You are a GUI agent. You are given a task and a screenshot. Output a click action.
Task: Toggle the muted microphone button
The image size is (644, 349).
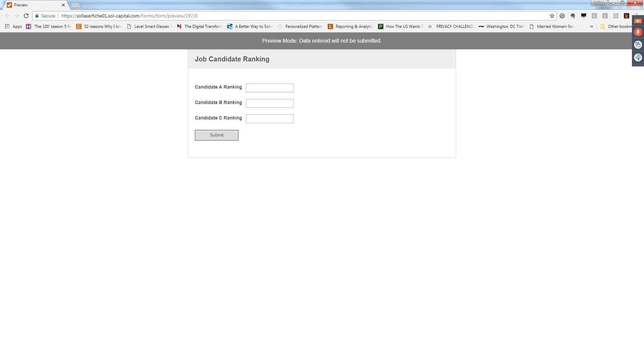coord(638,32)
